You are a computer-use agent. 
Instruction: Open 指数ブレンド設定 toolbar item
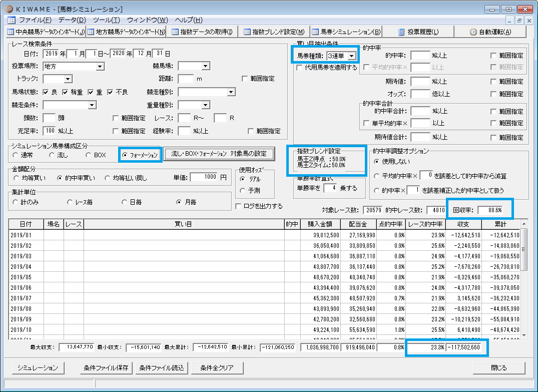click(x=274, y=32)
